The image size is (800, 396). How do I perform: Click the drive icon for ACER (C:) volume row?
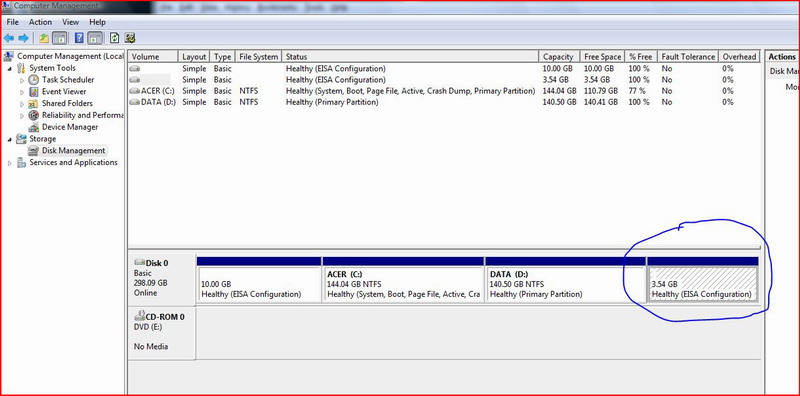click(x=135, y=91)
